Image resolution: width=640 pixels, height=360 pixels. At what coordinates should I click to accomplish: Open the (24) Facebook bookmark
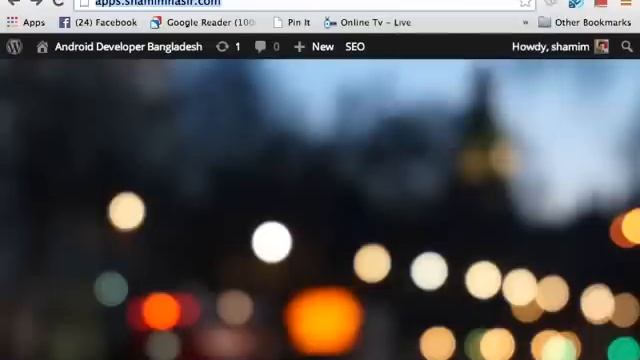(98, 22)
